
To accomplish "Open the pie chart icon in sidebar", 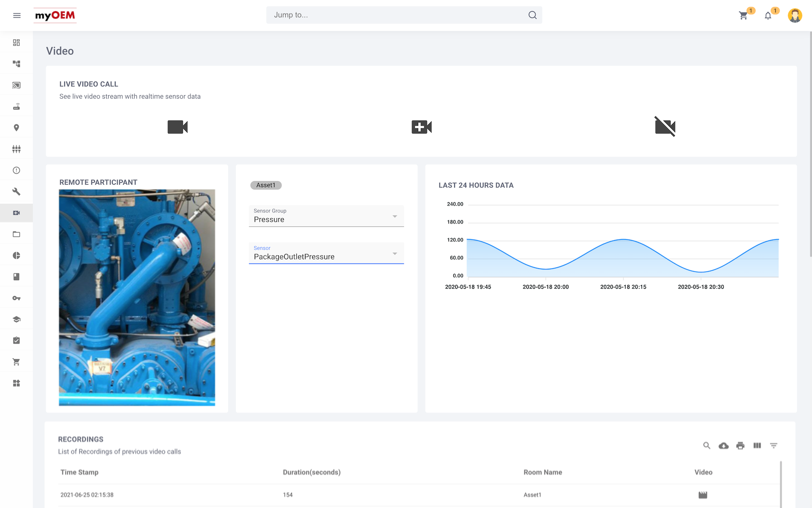I will point(16,255).
